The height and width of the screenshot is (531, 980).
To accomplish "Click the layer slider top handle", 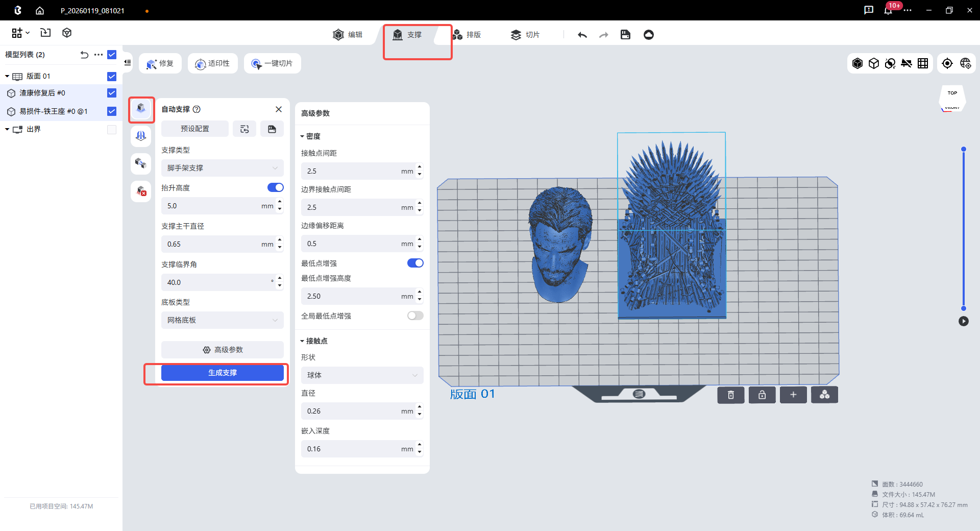I will 964,149.
